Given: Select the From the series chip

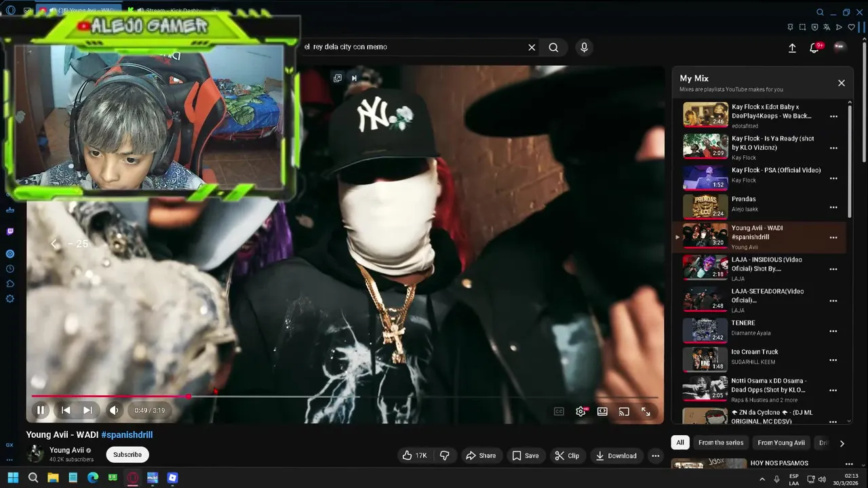Looking at the screenshot, I should (721, 443).
